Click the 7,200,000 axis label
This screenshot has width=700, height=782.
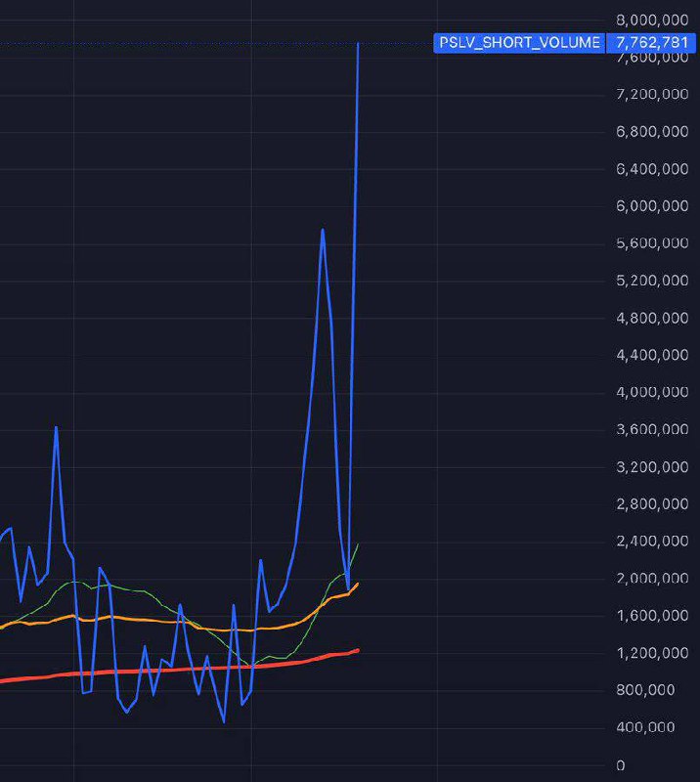tap(652, 94)
